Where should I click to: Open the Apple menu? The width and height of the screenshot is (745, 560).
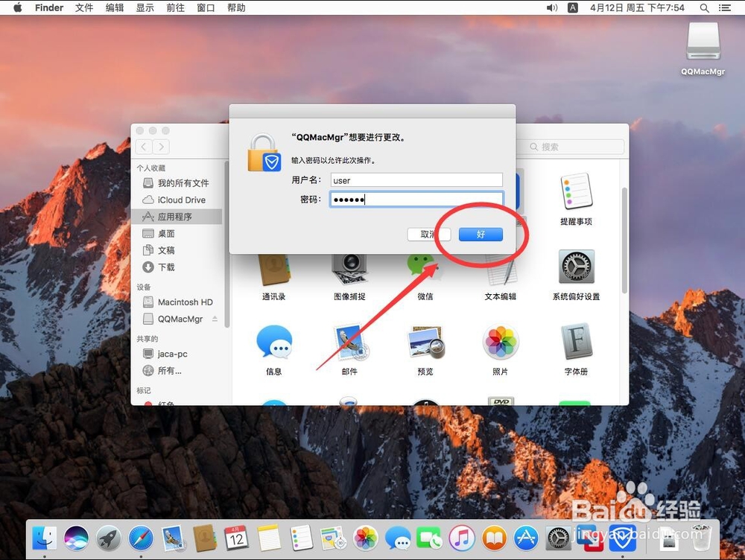(x=18, y=7)
